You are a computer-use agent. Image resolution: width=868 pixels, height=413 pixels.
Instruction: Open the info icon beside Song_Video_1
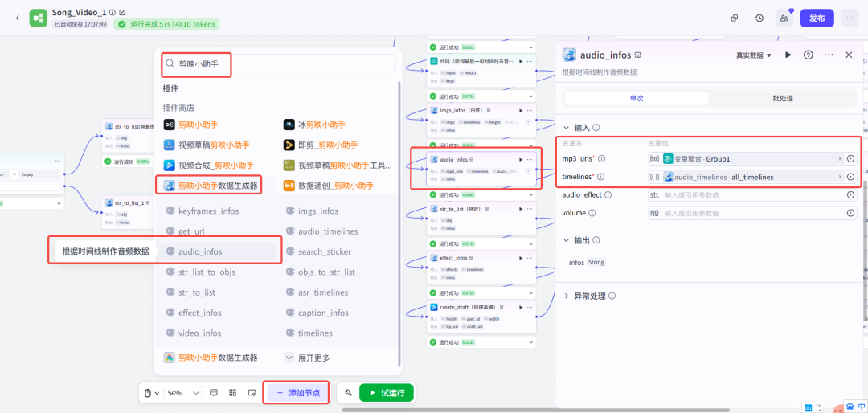pos(113,12)
